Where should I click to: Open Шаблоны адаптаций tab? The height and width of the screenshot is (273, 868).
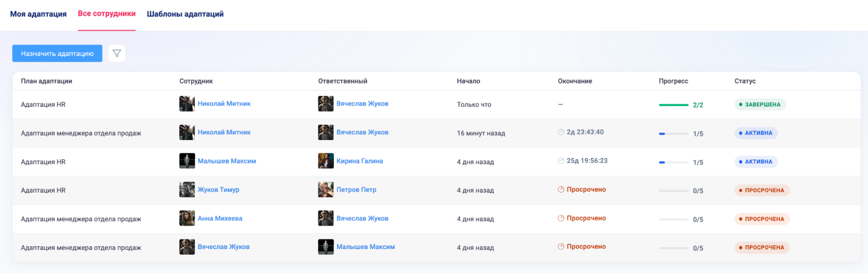185,14
